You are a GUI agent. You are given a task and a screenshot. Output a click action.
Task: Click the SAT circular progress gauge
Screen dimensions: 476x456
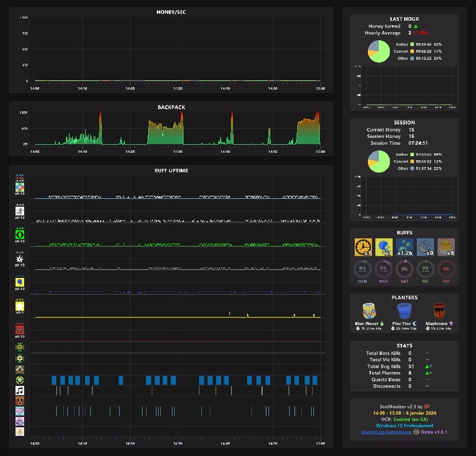(x=404, y=269)
